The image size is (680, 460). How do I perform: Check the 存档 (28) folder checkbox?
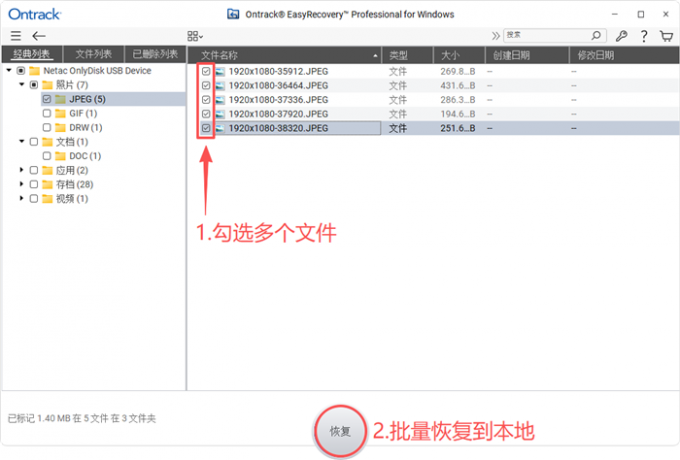[x=34, y=184]
